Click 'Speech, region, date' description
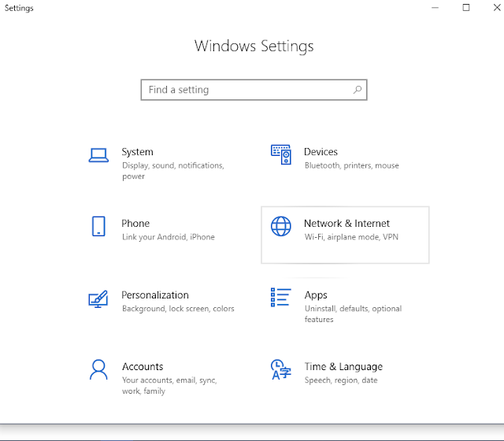Viewport: 504px width, 441px height. (x=341, y=380)
